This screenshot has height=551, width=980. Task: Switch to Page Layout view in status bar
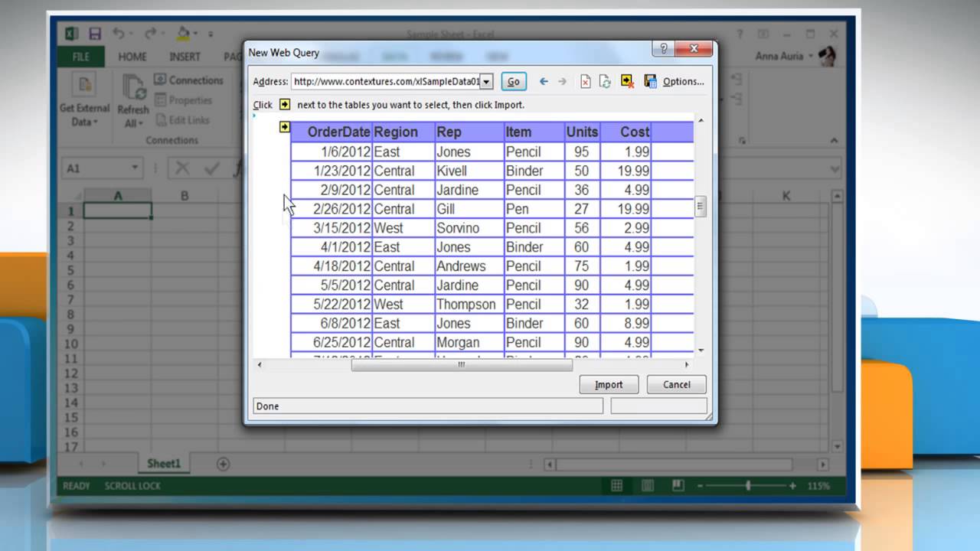(x=648, y=485)
